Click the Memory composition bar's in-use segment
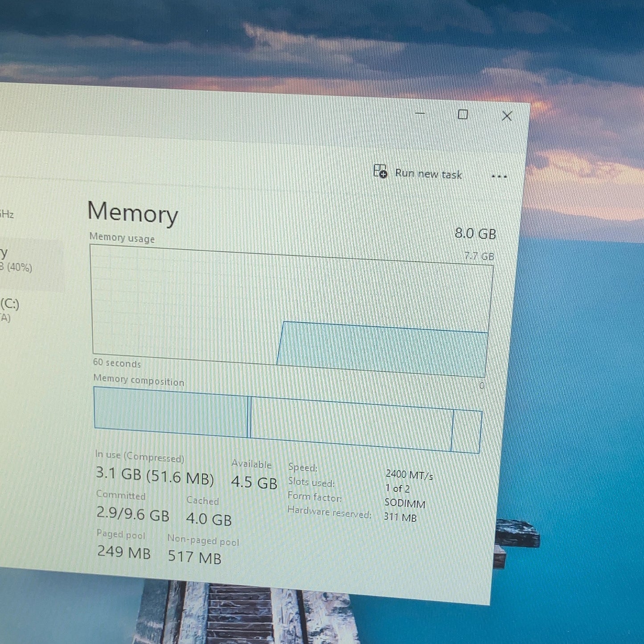The image size is (644, 644). coord(171,412)
